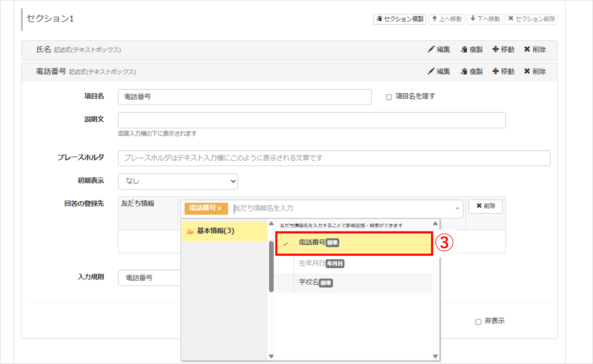593x364 pixels.
Task: Open the 入力規則 電話番号 dropdown
Action: (x=149, y=278)
